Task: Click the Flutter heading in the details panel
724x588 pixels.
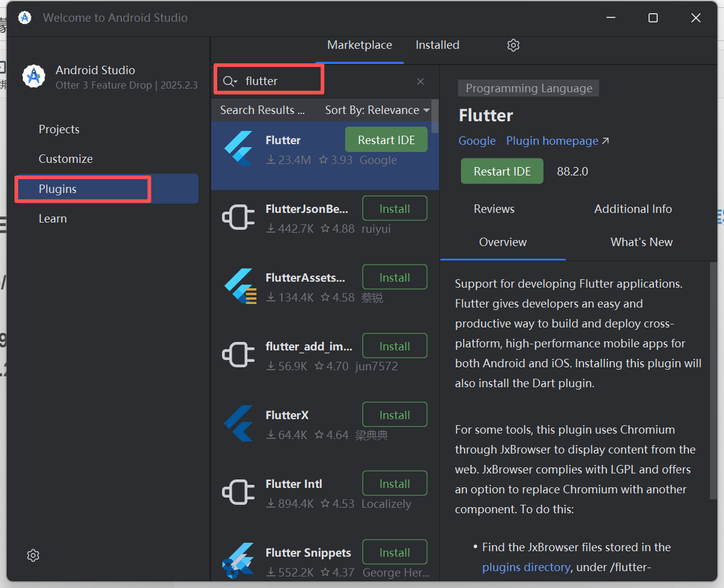Action: point(486,115)
